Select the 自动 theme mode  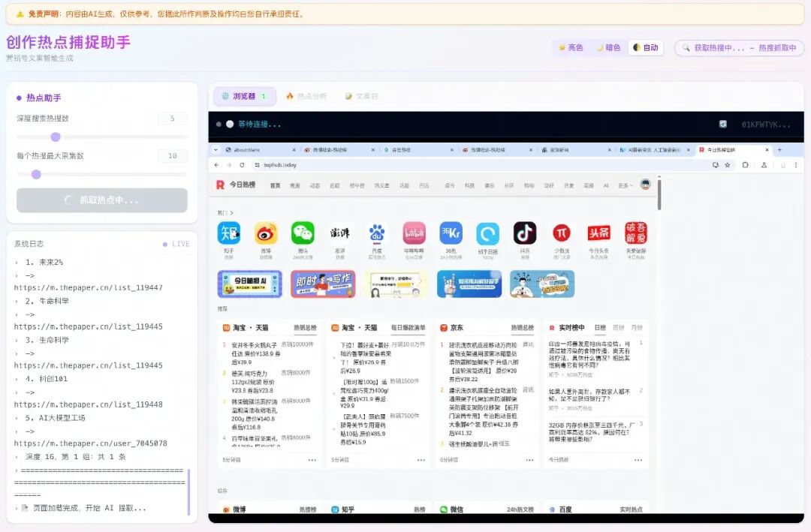[646, 47]
